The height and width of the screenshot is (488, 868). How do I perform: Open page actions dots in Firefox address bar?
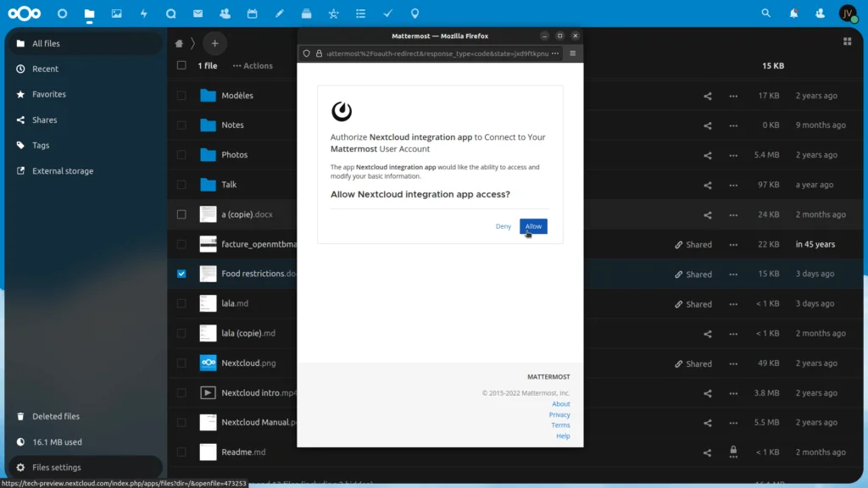(555, 53)
